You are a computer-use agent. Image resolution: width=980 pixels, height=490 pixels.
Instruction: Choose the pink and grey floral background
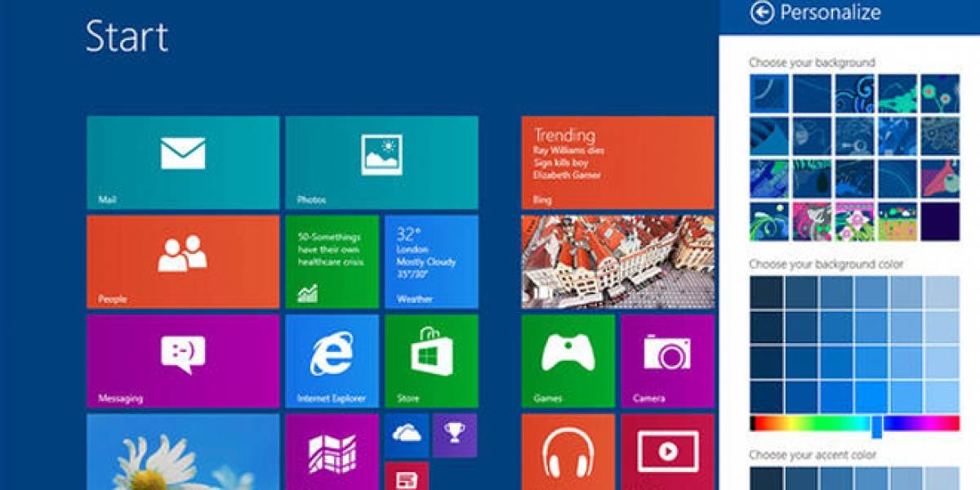(812, 221)
